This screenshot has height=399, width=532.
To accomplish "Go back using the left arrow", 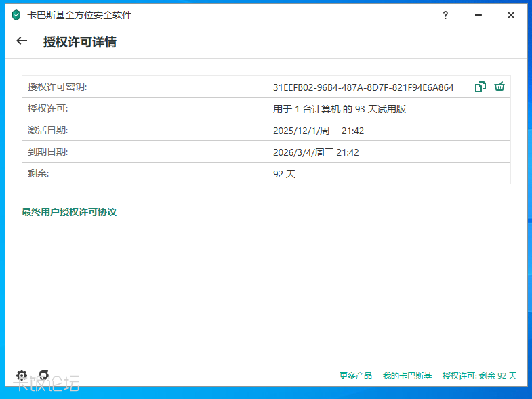I will point(22,41).
